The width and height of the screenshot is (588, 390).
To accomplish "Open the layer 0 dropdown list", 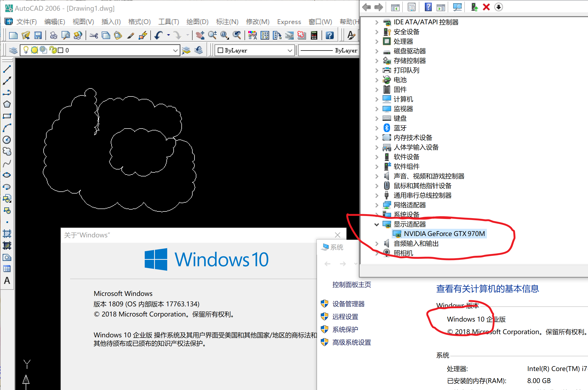I will pyautogui.click(x=175, y=50).
